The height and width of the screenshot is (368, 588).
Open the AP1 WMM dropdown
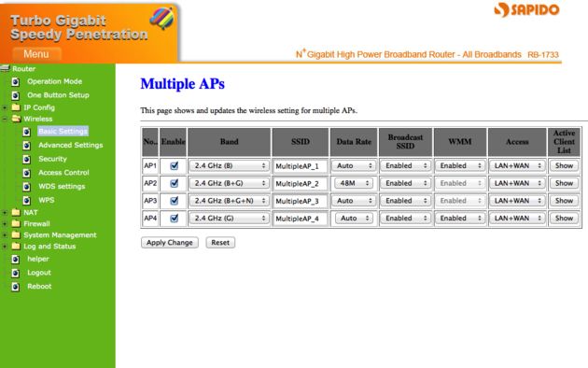[x=460, y=166]
